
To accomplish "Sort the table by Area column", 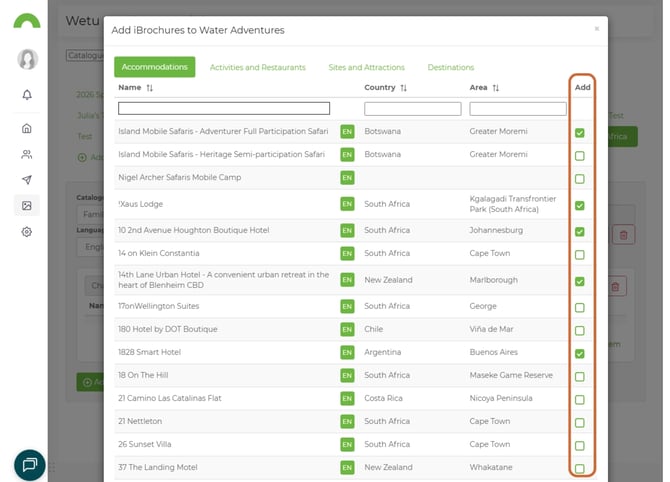I will point(496,88).
